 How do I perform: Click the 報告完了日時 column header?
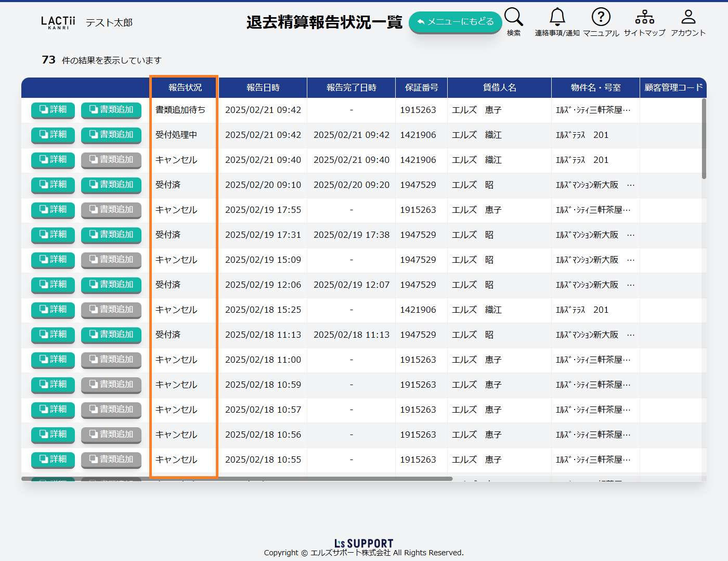click(351, 87)
